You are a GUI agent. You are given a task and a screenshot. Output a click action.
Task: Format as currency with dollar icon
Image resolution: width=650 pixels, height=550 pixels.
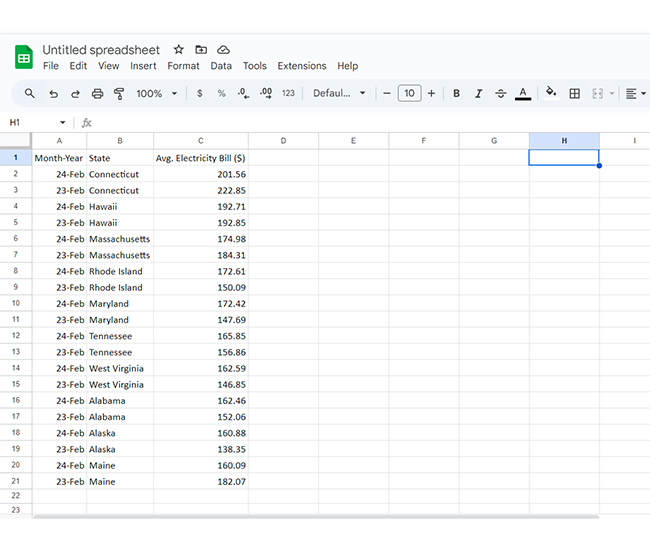200,94
